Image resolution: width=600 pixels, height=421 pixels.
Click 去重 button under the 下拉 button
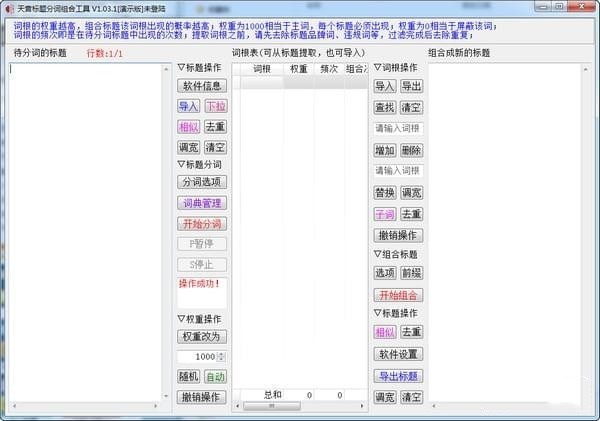tap(215, 127)
